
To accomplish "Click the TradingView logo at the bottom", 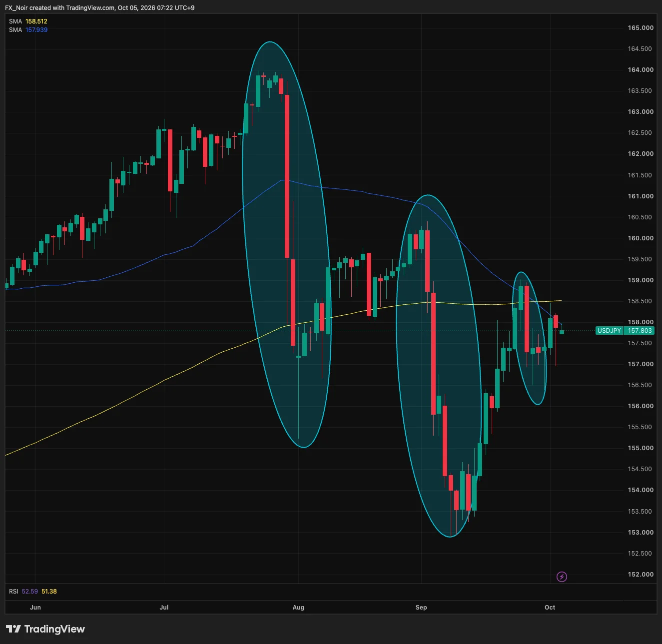I will [x=45, y=629].
